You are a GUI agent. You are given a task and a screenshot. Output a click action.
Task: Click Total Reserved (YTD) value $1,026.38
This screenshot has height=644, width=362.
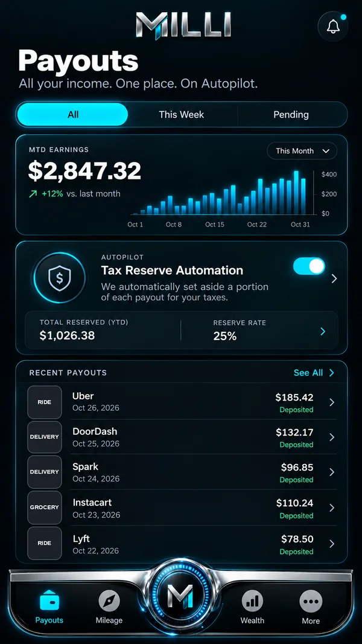click(x=67, y=335)
